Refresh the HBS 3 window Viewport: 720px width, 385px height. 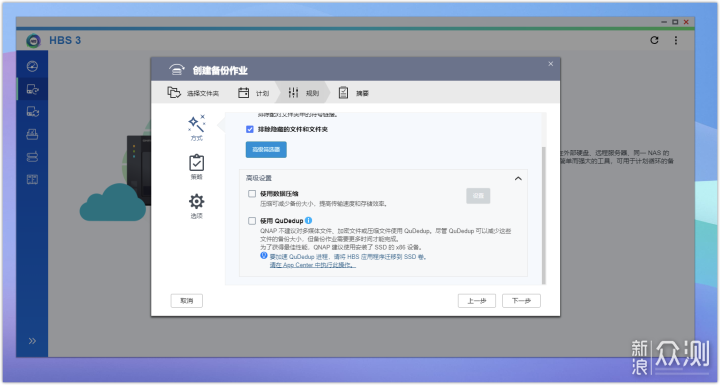[x=654, y=40]
